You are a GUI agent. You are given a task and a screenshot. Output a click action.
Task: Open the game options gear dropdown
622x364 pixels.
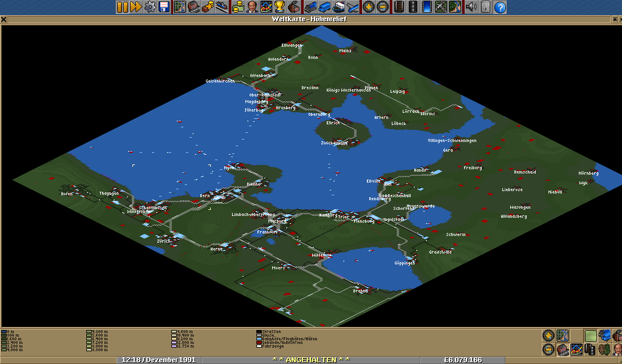(150, 7)
